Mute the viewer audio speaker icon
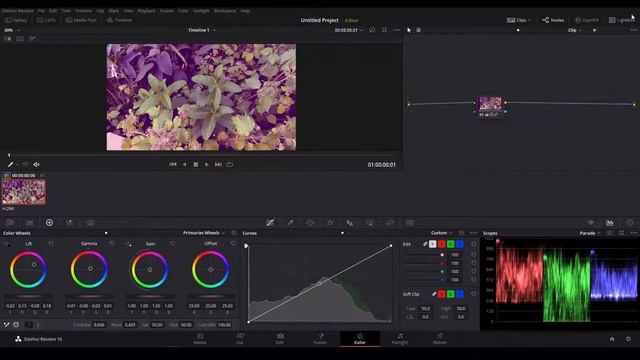This screenshot has height=360, width=640. 36,164
